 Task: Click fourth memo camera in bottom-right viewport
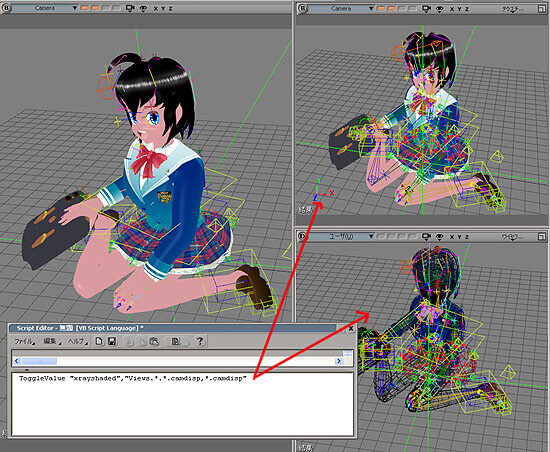(412, 237)
